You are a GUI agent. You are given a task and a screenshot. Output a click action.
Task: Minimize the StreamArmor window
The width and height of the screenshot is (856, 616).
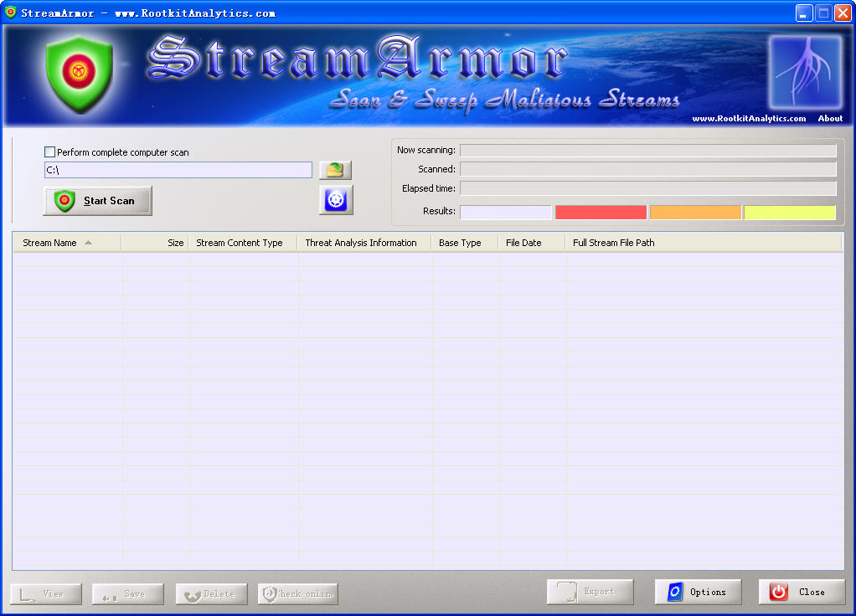803,13
